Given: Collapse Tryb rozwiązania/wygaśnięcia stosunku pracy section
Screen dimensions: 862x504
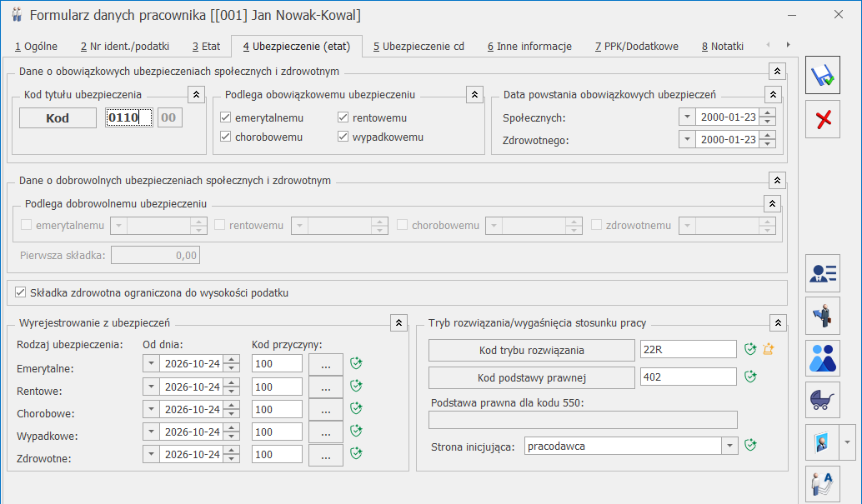Looking at the screenshot, I should 778,322.
